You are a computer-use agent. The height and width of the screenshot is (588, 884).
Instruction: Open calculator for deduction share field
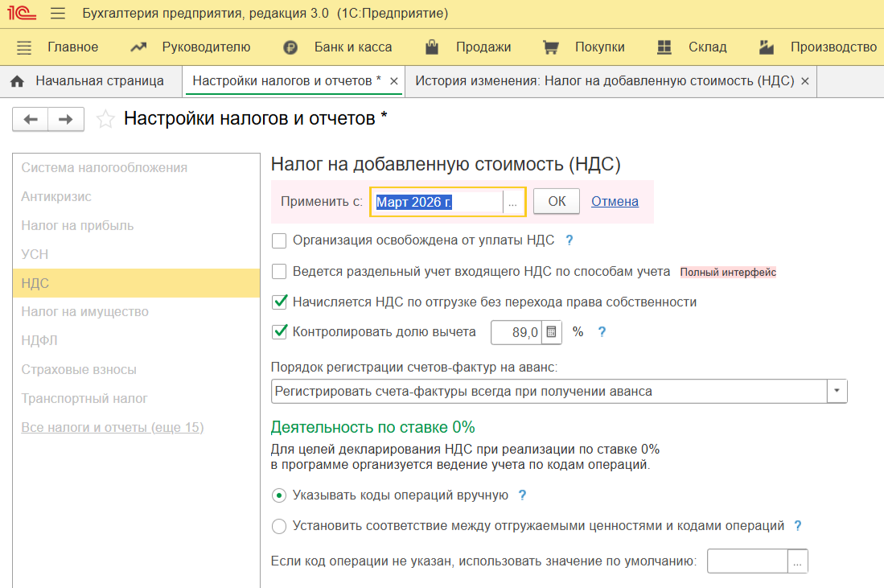[551, 331]
